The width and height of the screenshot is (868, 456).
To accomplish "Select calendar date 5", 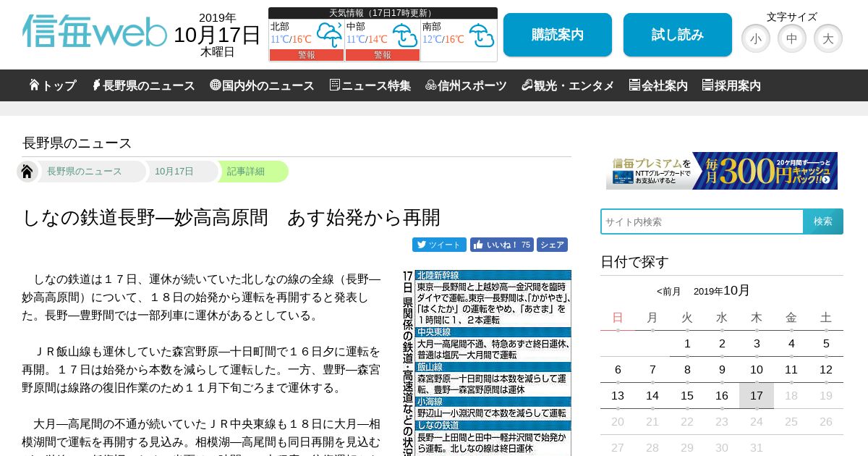I will (826, 344).
